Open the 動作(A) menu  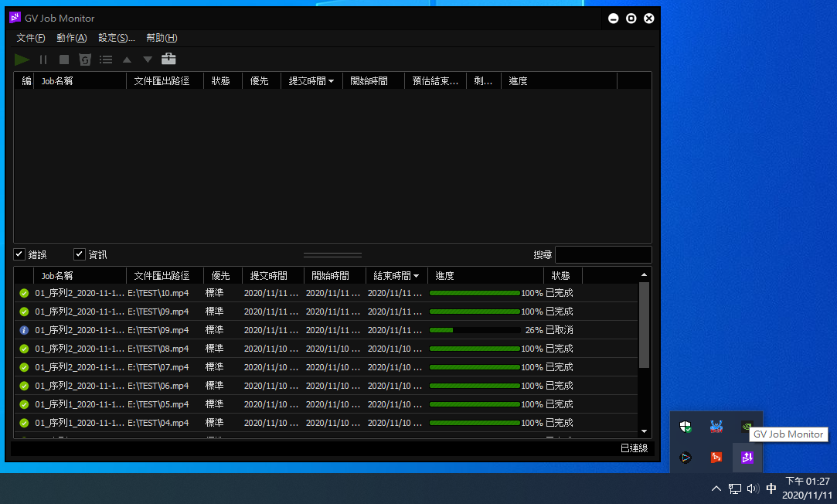72,38
